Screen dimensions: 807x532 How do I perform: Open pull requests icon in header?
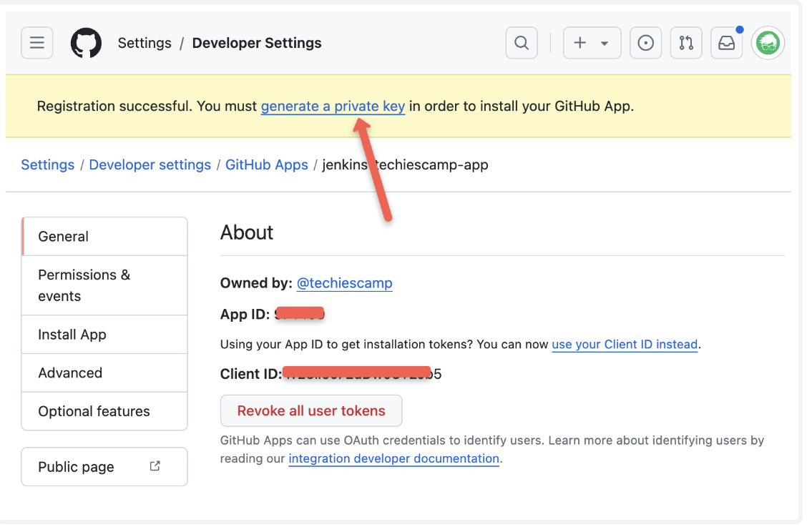(686, 43)
